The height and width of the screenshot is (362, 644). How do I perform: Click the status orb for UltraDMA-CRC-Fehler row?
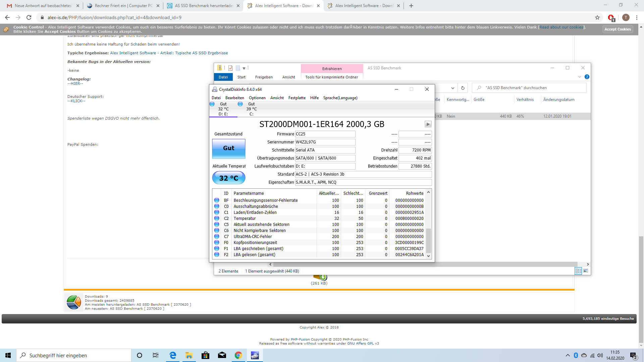click(217, 237)
